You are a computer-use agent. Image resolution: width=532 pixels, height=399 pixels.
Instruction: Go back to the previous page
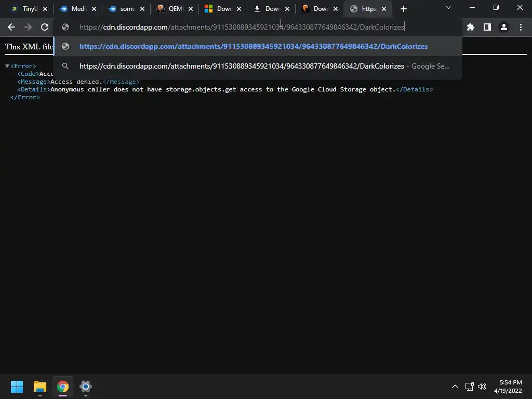(11, 27)
